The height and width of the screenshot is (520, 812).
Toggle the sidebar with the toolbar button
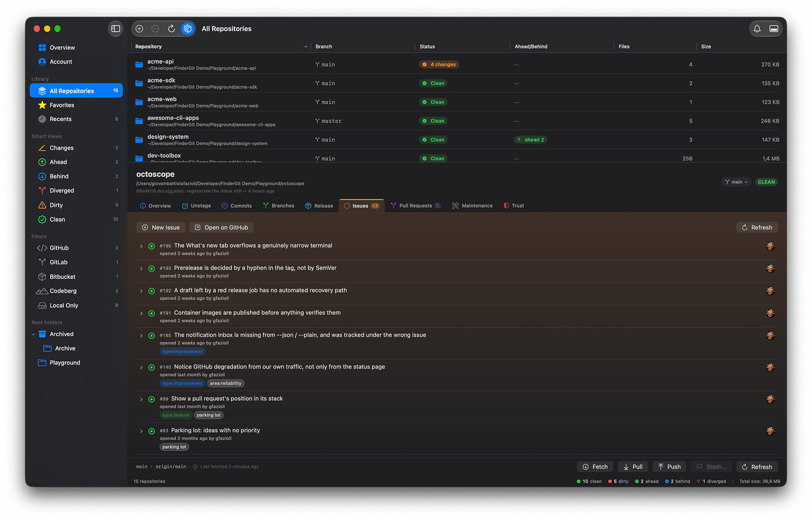coord(115,28)
